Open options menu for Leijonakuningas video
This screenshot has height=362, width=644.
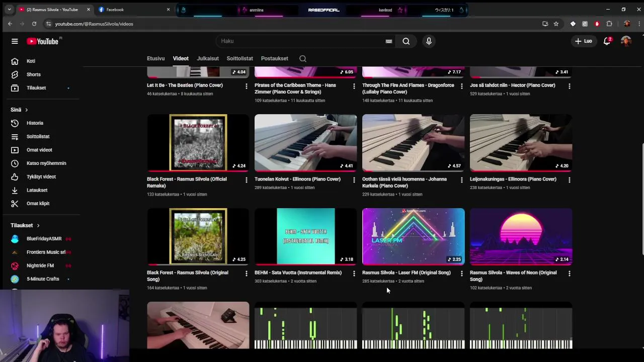(569, 179)
